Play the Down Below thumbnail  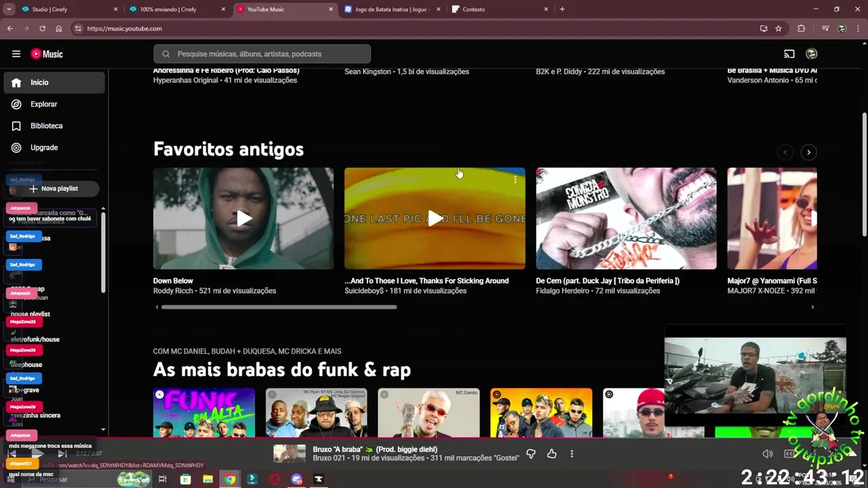coord(243,218)
